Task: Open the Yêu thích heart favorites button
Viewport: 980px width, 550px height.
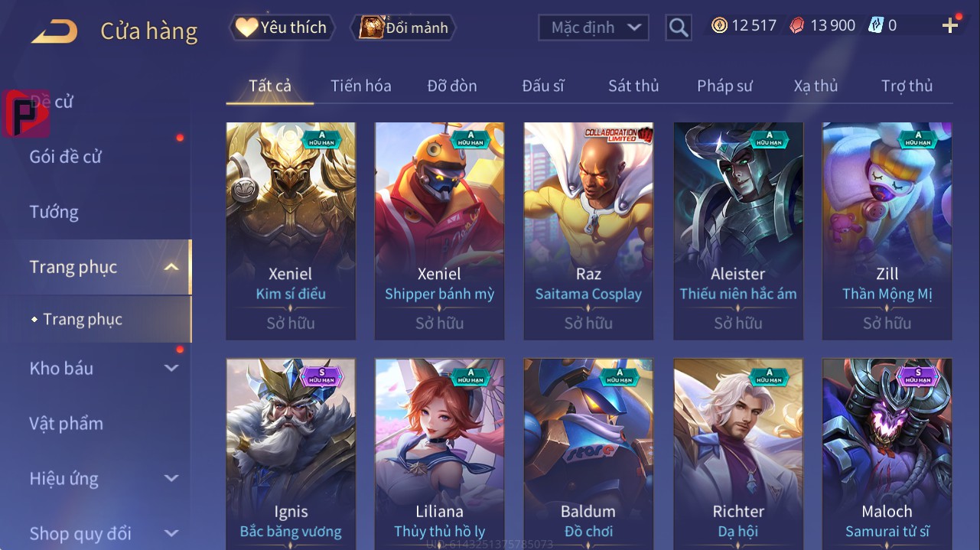Action: pyautogui.click(x=282, y=28)
